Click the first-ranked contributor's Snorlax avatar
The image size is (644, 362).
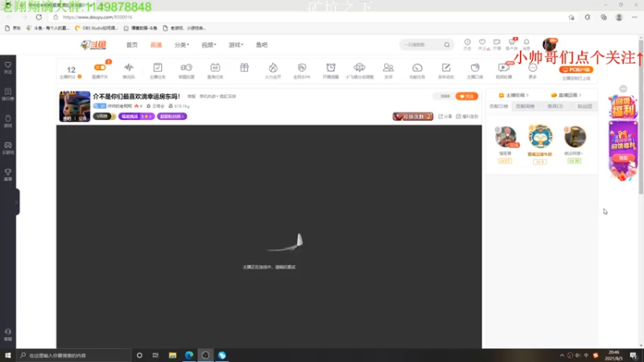point(540,137)
